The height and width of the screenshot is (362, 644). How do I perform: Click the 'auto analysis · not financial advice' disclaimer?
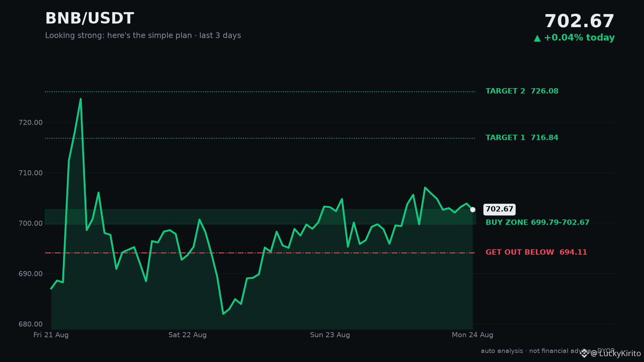click(x=536, y=351)
